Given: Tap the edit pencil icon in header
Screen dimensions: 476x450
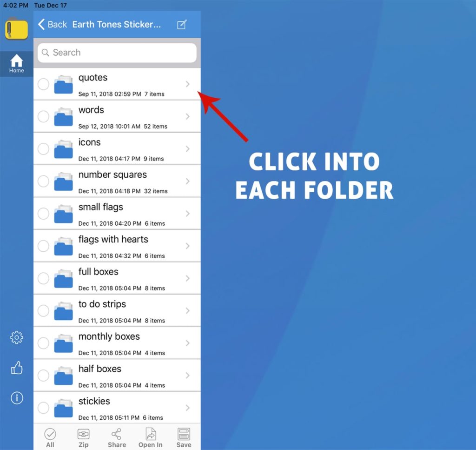Looking at the screenshot, I should (182, 25).
